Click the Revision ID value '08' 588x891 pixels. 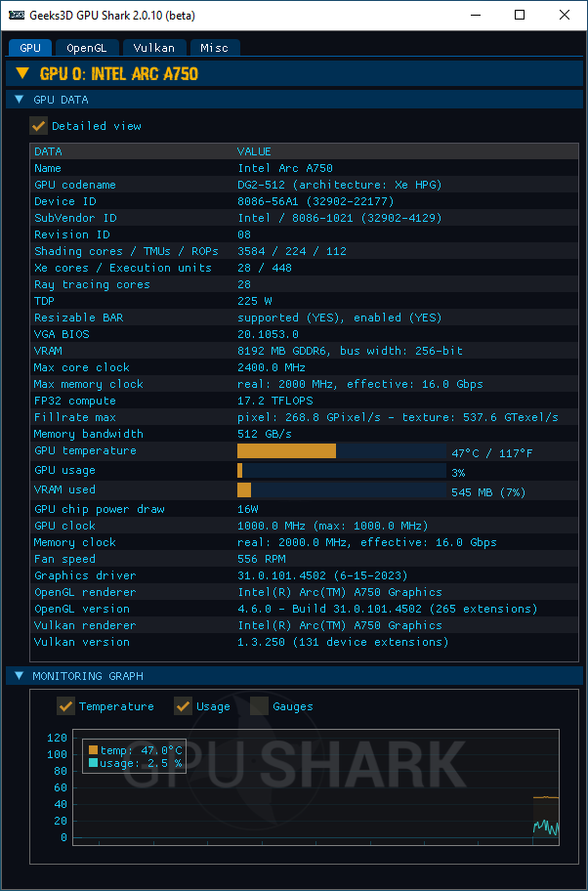244,234
